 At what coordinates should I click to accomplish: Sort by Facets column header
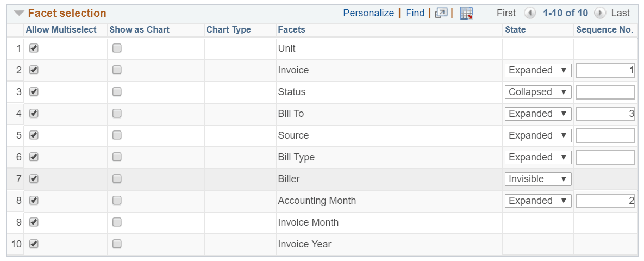pos(291,30)
